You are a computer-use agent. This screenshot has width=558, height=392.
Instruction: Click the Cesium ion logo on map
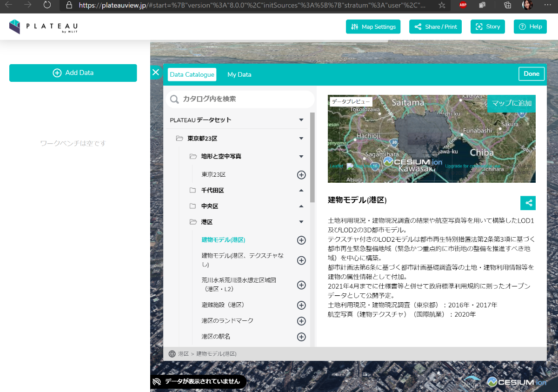[x=516, y=382]
